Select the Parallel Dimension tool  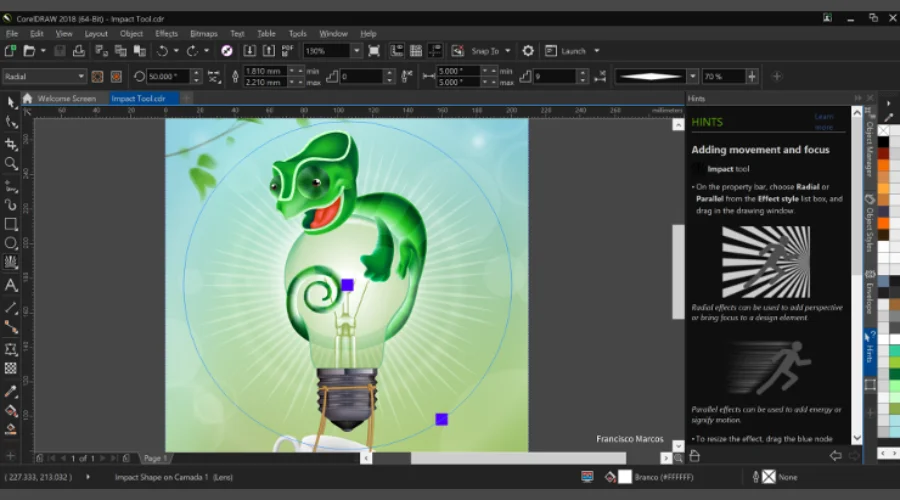click(11, 308)
